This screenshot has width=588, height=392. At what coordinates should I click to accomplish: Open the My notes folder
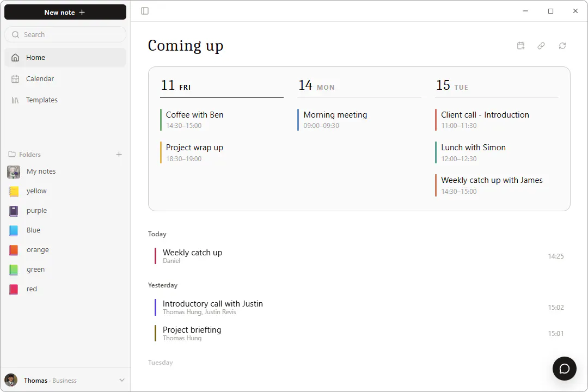(65, 171)
